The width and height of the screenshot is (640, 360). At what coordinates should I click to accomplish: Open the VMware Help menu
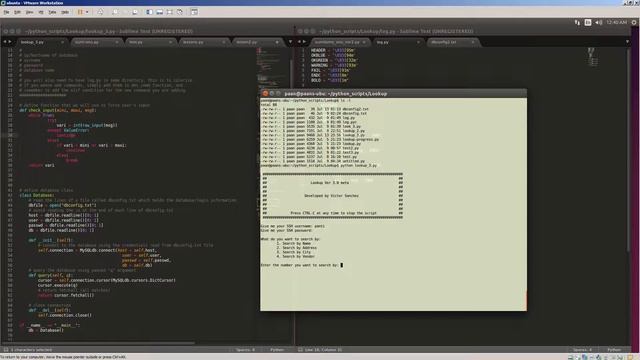point(65,12)
